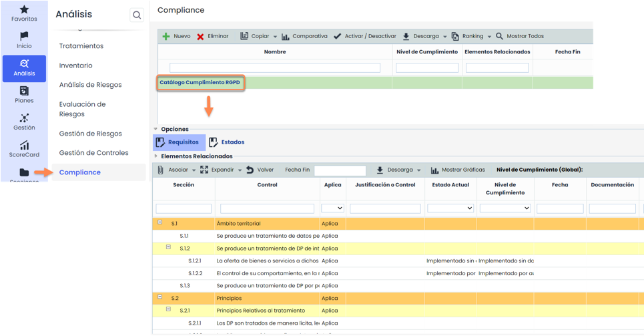This screenshot has height=336, width=644.
Task: Open the ScoreCard chart icon
Action: [24, 146]
